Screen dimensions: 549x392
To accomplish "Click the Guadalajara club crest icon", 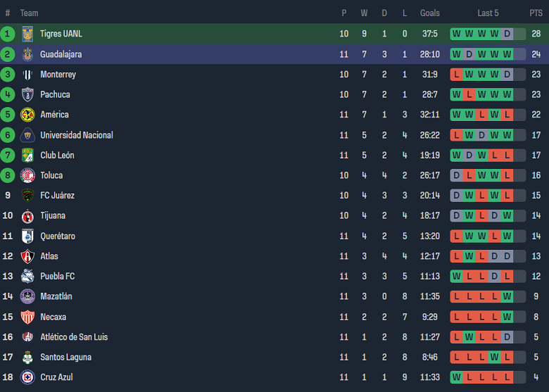I will coord(27,54).
